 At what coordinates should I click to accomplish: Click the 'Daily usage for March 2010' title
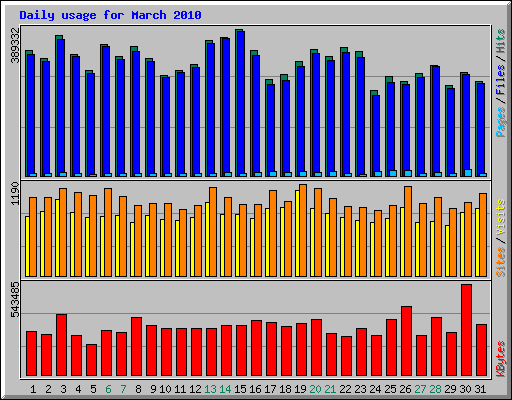coord(110,15)
